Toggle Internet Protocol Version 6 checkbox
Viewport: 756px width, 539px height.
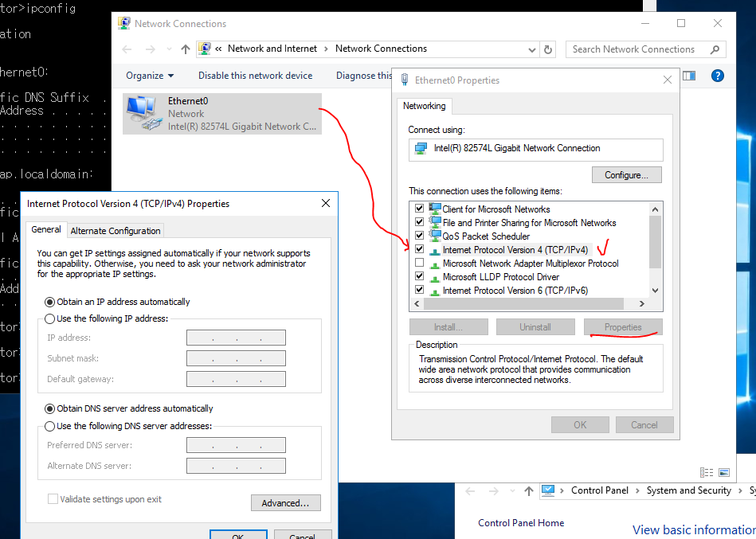(420, 290)
